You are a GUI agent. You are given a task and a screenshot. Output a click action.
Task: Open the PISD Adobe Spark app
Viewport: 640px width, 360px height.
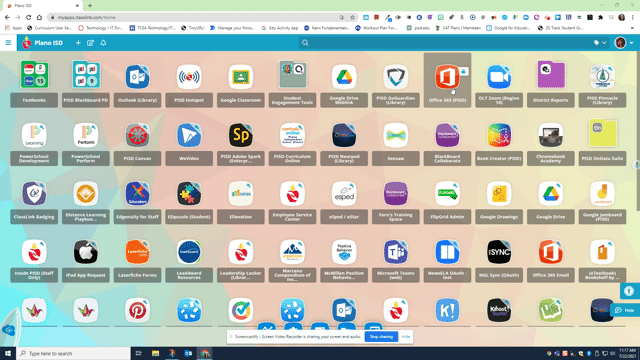(x=240, y=142)
